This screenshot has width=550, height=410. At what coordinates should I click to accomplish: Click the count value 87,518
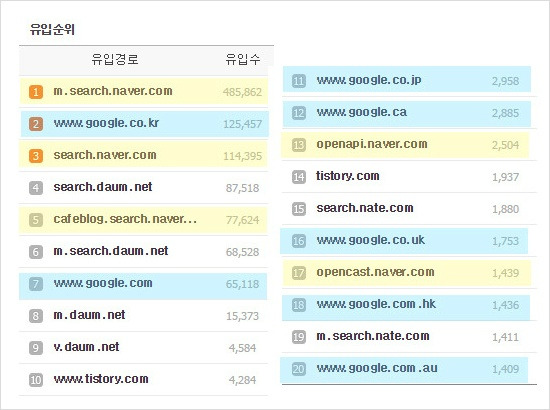point(242,188)
